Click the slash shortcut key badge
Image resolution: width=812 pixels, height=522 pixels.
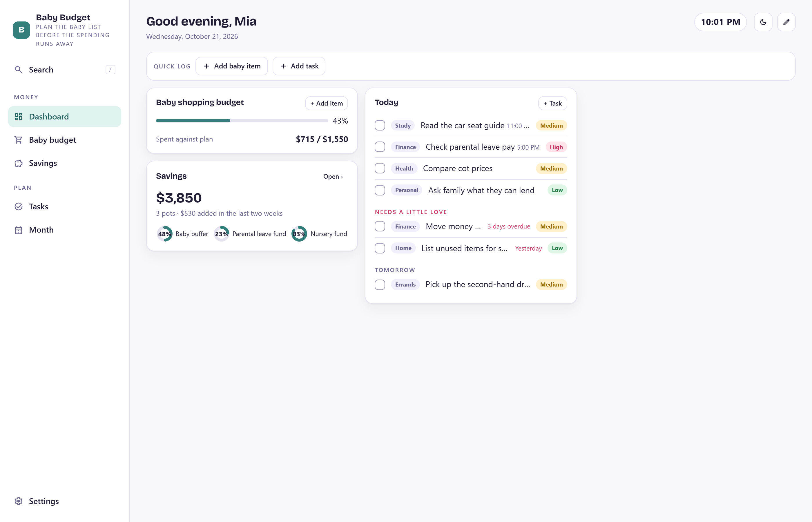(110, 70)
